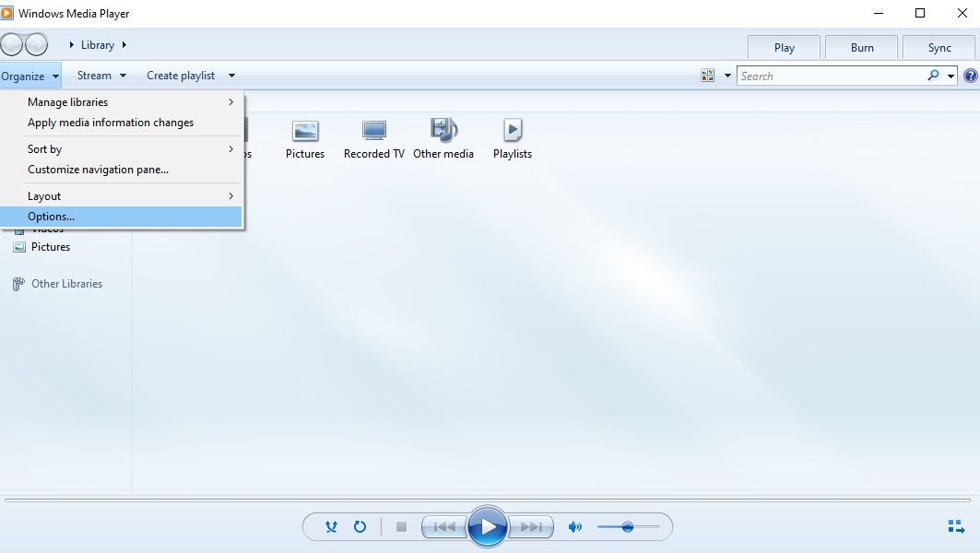Open the Stream dropdown menu
Viewport: 980px width, 553px height.
tap(101, 76)
